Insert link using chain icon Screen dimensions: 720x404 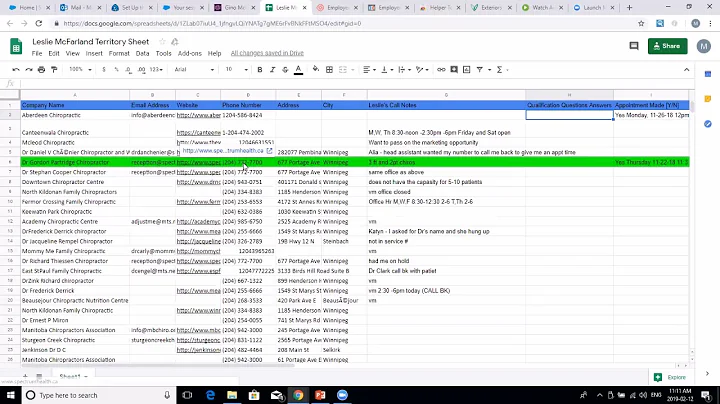coord(441,70)
